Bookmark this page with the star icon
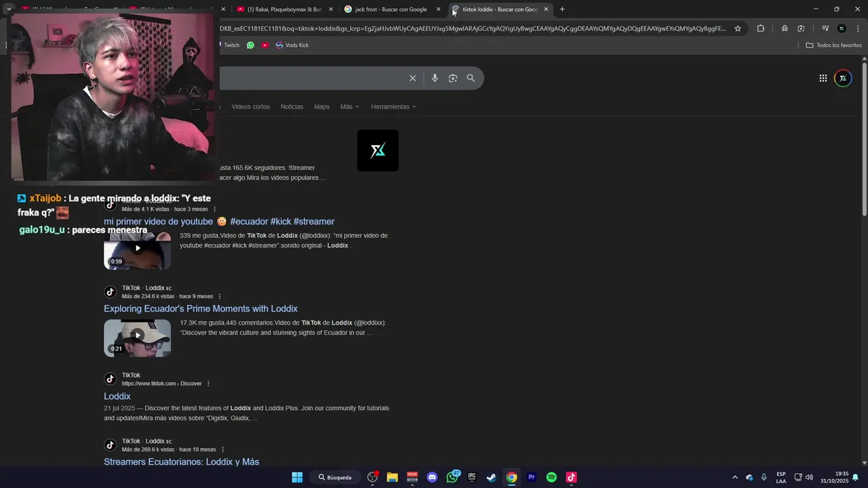 pyautogui.click(x=738, y=28)
